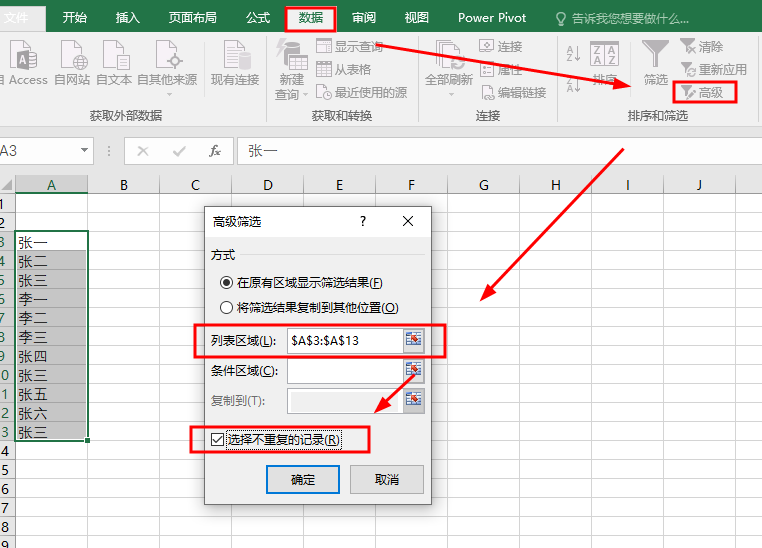762x548 pixels.
Task: Switch to the Power Pivot tab
Action: [x=492, y=18]
